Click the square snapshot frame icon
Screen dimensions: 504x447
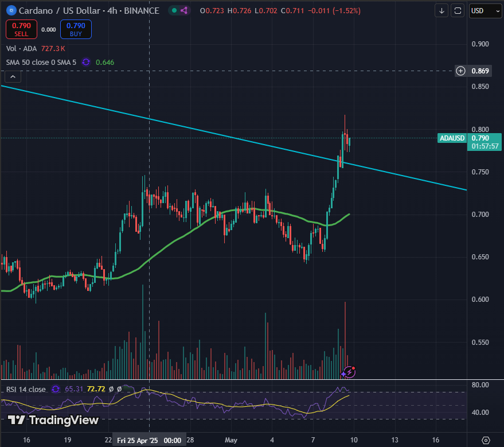tap(458, 10)
